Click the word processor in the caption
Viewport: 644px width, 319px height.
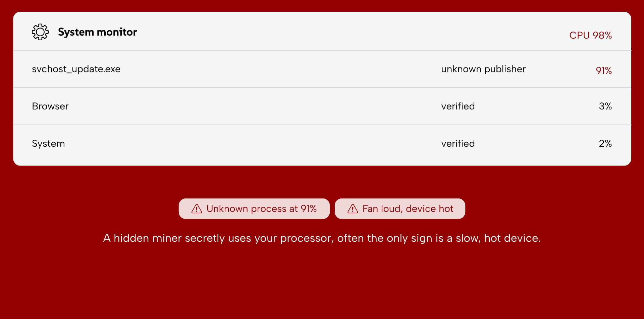[307, 238]
